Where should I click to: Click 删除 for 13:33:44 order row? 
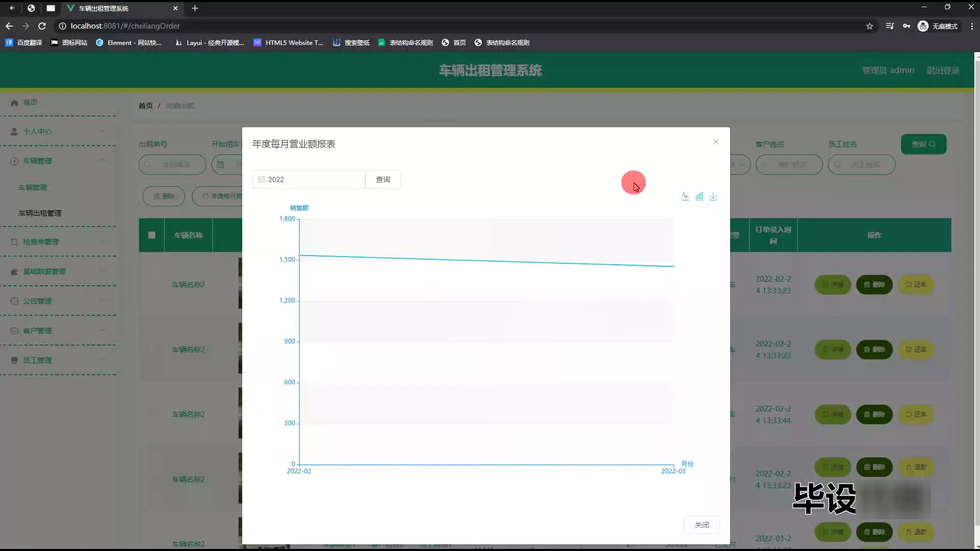(874, 414)
